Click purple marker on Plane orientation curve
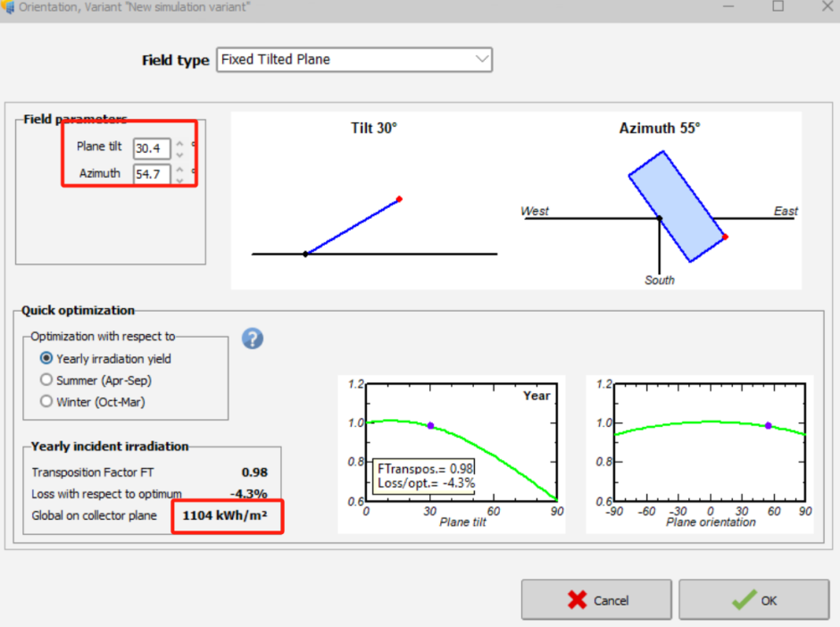The height and width of the screenshot is (627, 840). [768, 426]
